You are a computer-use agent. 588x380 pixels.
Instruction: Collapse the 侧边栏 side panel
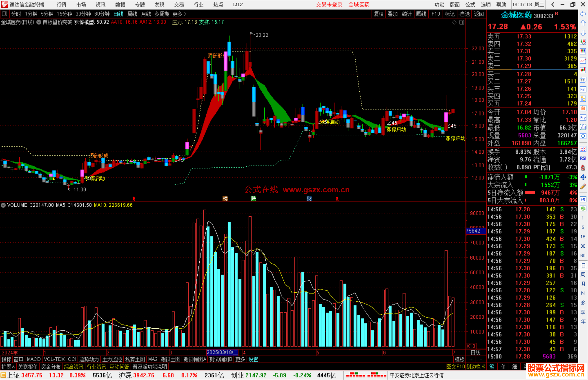[476, 367]
